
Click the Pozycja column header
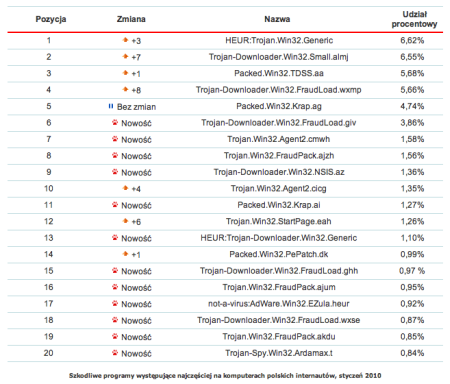coord(51,19)
